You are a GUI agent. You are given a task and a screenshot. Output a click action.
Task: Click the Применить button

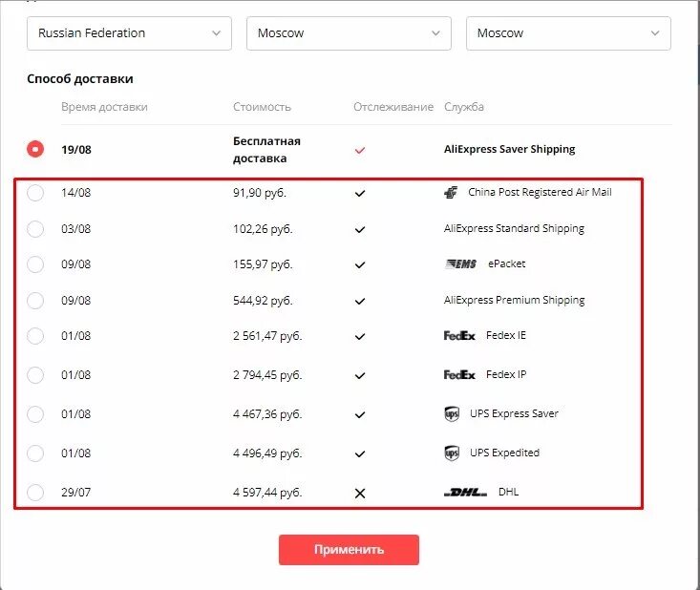point(349,550)
